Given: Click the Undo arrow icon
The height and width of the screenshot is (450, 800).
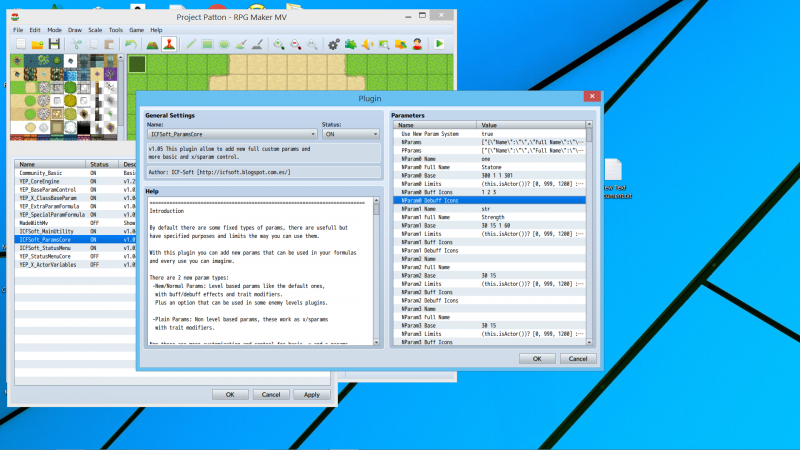Looking at the screenshot, I should 131,44.
